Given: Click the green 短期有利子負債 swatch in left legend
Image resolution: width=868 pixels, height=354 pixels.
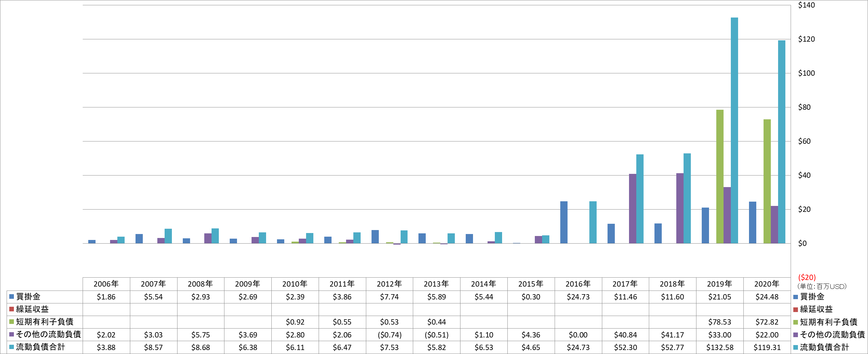Looking at the screenshot, I should [x=12, y=322].
